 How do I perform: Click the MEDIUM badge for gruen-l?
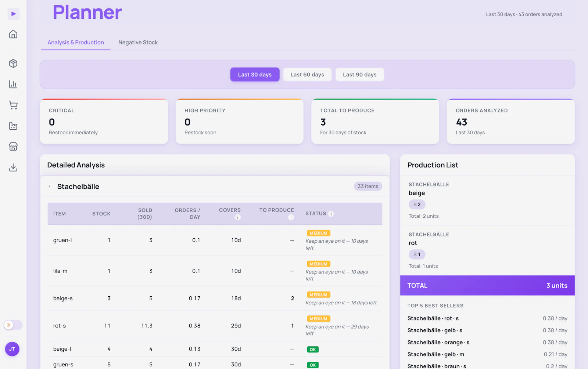pos(319,233)
